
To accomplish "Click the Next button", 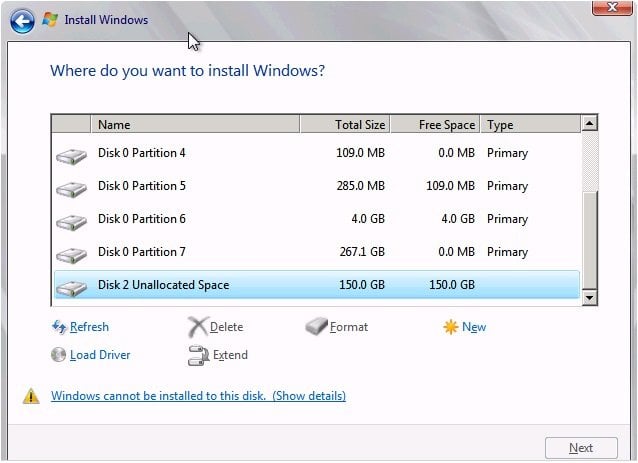I will pyautogui.click(x=581, y=448).
